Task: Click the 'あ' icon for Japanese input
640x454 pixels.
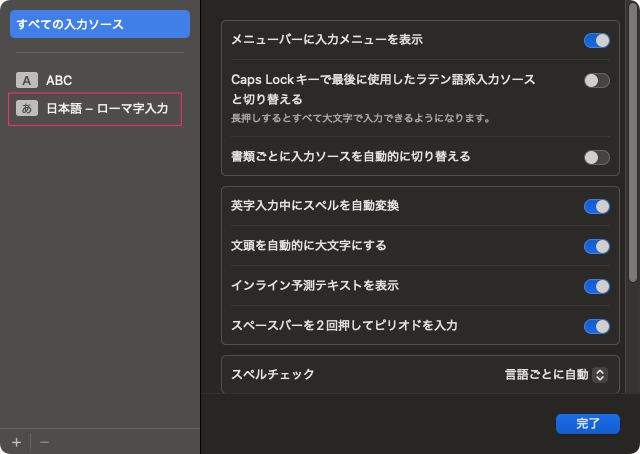Action: (27, 108)
